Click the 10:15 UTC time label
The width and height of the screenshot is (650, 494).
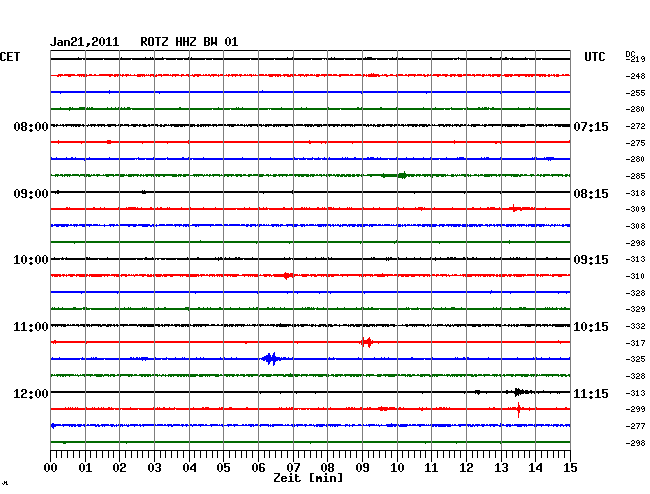[x=591, y=327]
